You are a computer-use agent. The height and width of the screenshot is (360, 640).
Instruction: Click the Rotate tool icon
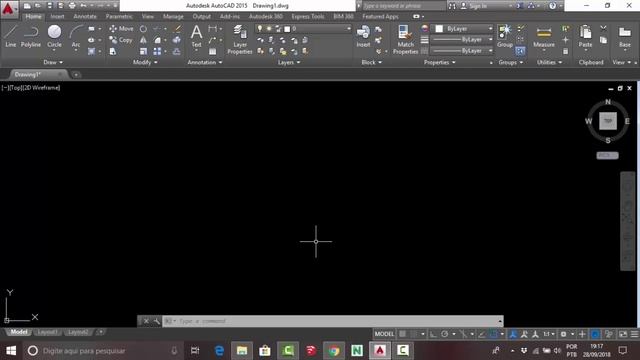point(143,29)
